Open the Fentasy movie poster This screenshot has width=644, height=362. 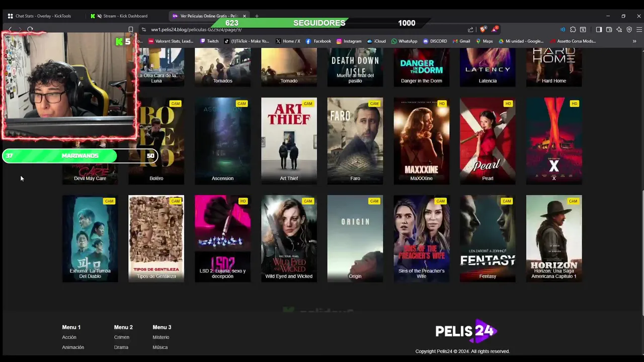[488, 238]
